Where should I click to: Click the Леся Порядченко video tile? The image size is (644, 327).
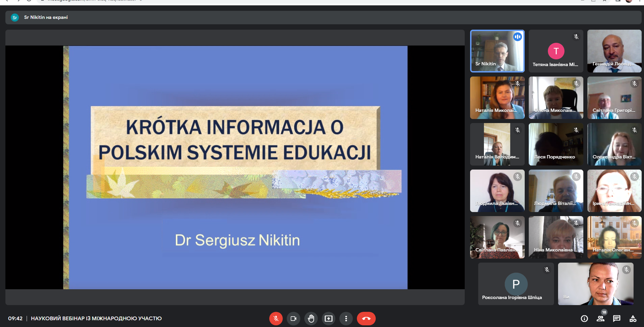coord(556,144)
